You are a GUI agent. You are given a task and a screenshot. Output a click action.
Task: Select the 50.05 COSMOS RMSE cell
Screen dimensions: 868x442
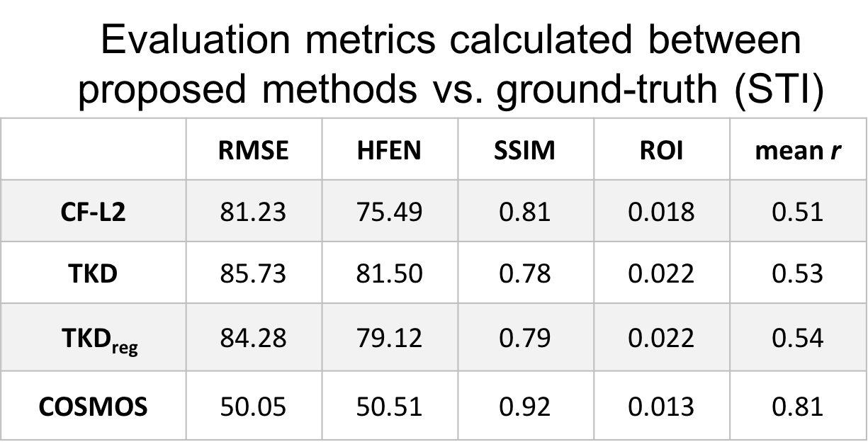254,406
